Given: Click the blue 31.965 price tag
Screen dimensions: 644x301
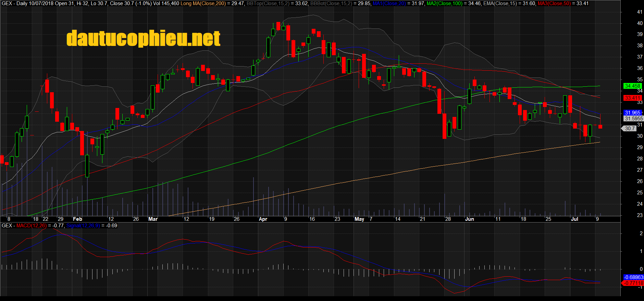Looking at the screenshot, I should (x=632, y=112).
